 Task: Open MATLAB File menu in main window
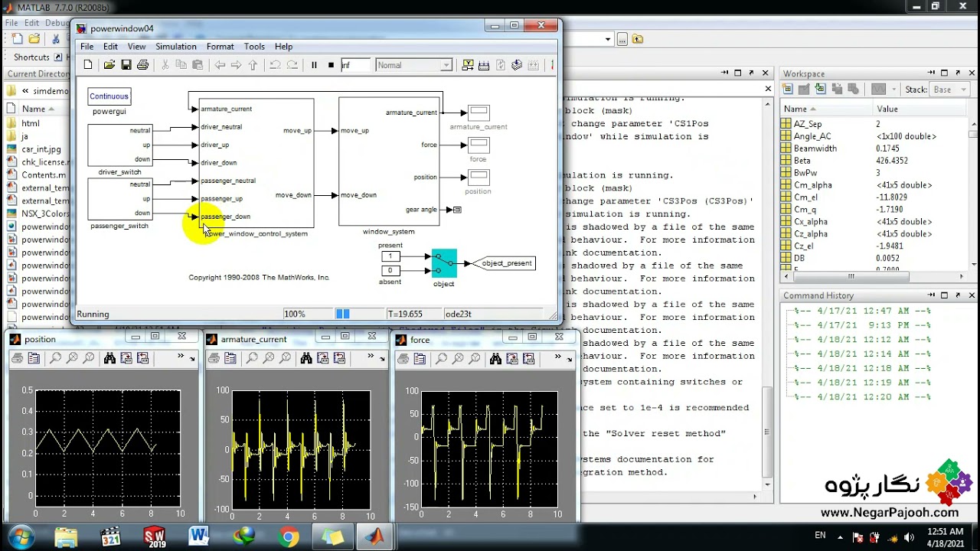pos(11,23)
